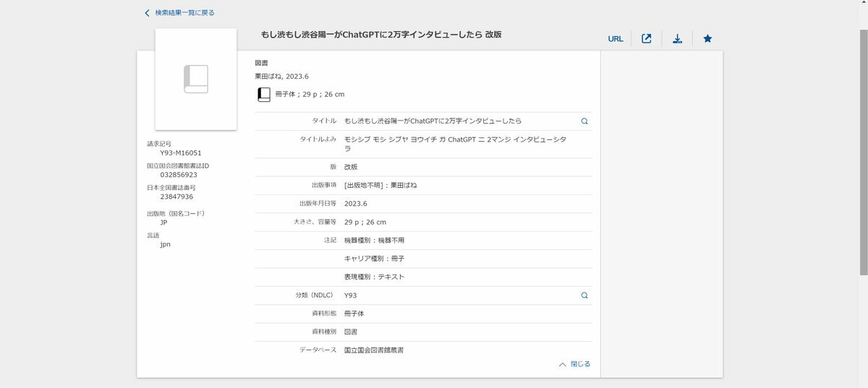Click the booklet icon beside 冊子体 ; 29 p
This screenshot has width=868, height=388.
264,95
